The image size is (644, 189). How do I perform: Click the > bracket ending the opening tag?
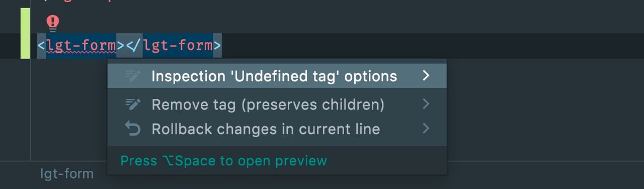pos(120,46)
